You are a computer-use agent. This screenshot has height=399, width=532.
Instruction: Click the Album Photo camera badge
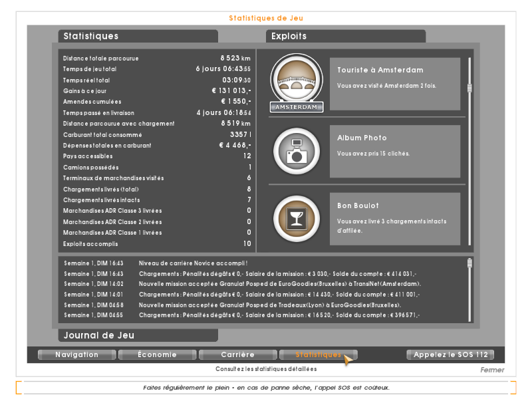click(297, 151)
